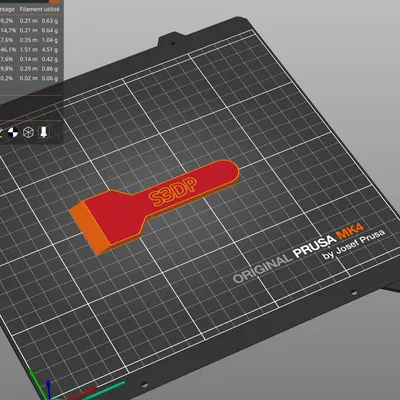Click the "0.63 g" filament weight value

click(x=50, y=21)
